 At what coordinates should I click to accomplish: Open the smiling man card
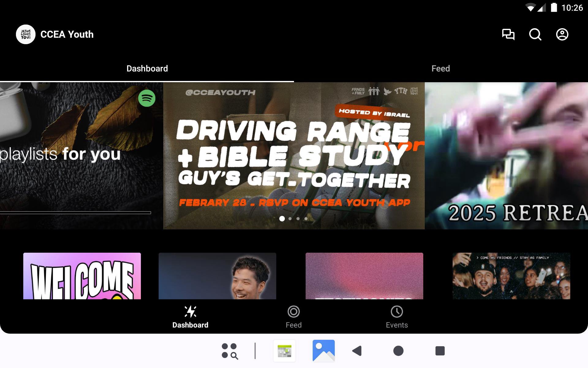217,276
